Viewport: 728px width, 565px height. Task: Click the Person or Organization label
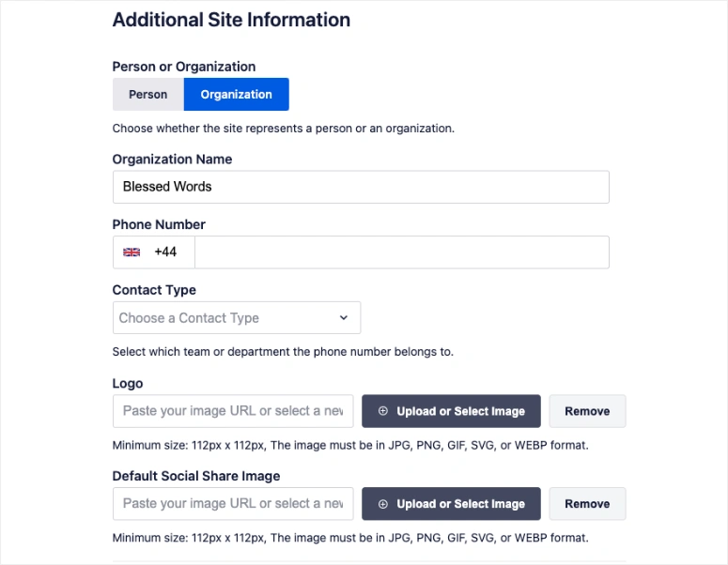click(184, 67)
